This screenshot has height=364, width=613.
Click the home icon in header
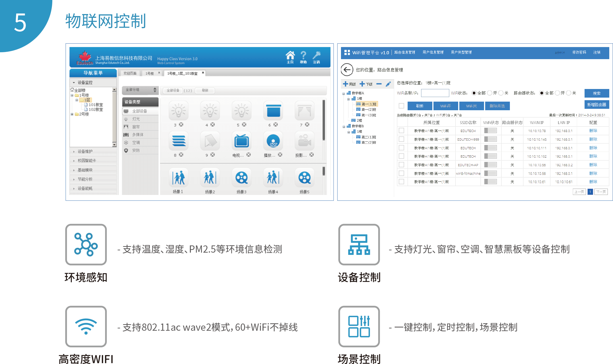pyautogui.click(x=290, y=55)
